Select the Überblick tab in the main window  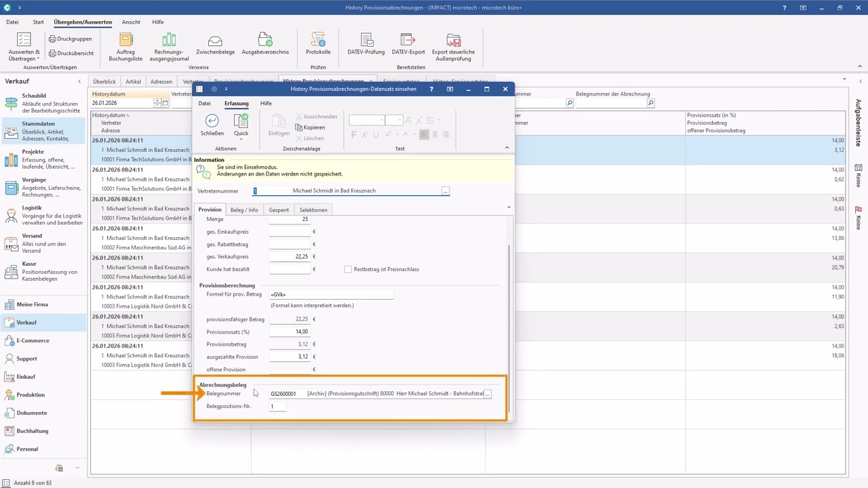[104, 81]
